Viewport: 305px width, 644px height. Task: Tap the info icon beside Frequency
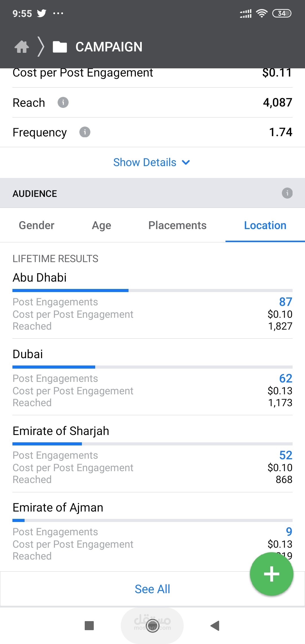coord(85,132)
